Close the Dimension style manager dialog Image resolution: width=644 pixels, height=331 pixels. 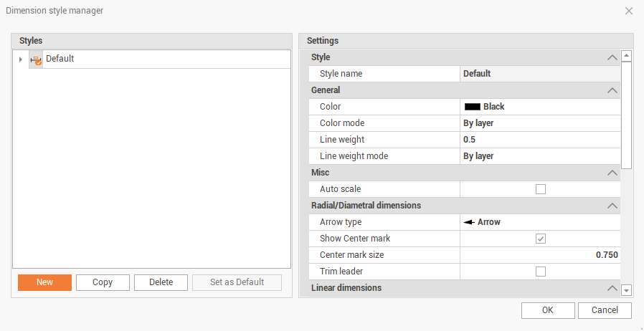629,11
